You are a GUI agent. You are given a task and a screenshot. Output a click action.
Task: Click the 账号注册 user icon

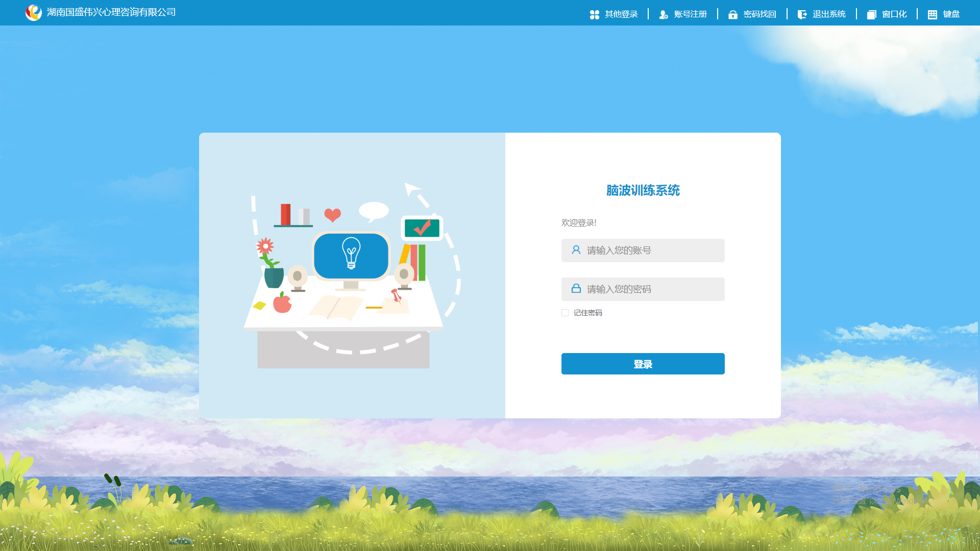click(663, 15)
